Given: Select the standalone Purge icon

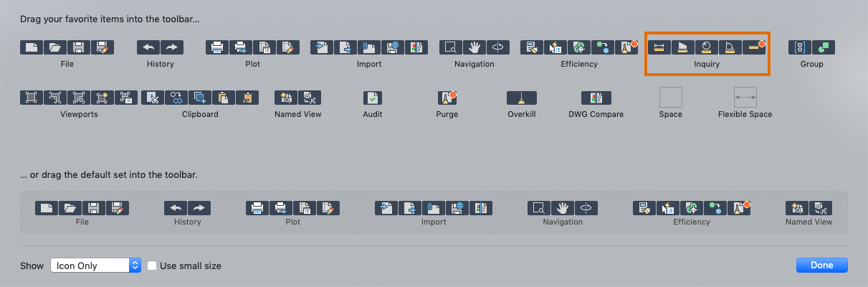Looking at the screenshot, I should click(447, 98).
